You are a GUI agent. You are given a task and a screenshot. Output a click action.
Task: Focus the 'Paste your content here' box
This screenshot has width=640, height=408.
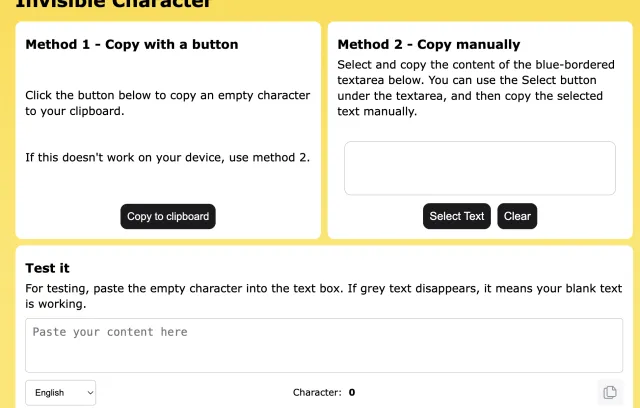click(x=324, y=345)
